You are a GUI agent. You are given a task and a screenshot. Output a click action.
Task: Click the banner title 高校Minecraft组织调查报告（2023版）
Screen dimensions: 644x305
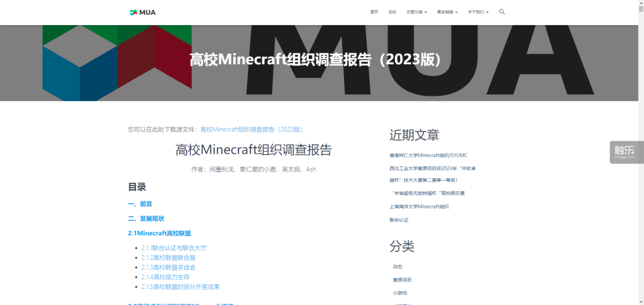click(316, 60)
